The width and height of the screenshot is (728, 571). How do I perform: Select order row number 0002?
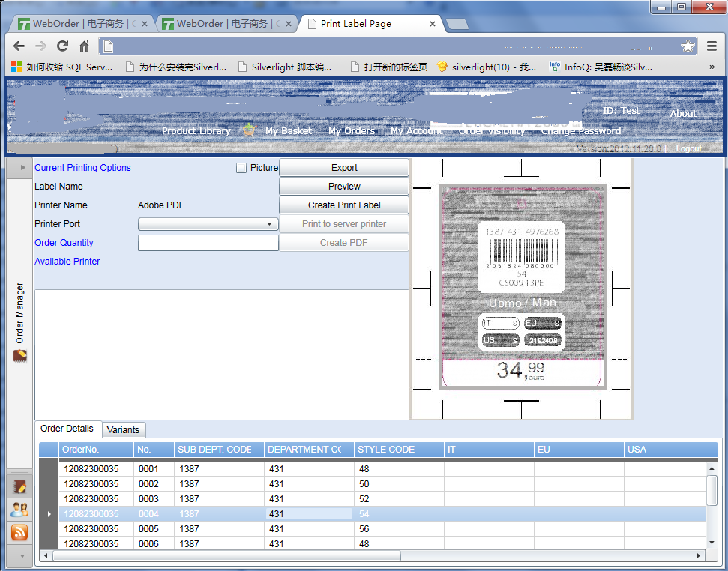coord(148,484)
